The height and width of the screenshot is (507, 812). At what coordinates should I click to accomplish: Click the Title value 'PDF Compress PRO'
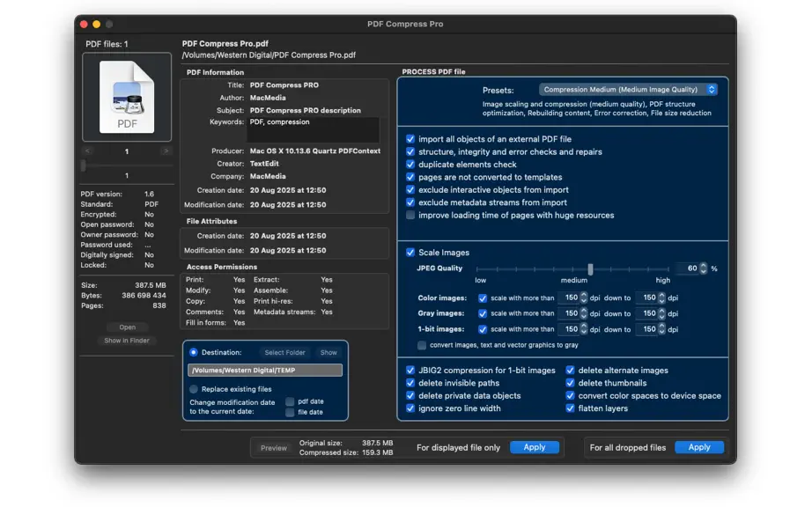(284, 84)
